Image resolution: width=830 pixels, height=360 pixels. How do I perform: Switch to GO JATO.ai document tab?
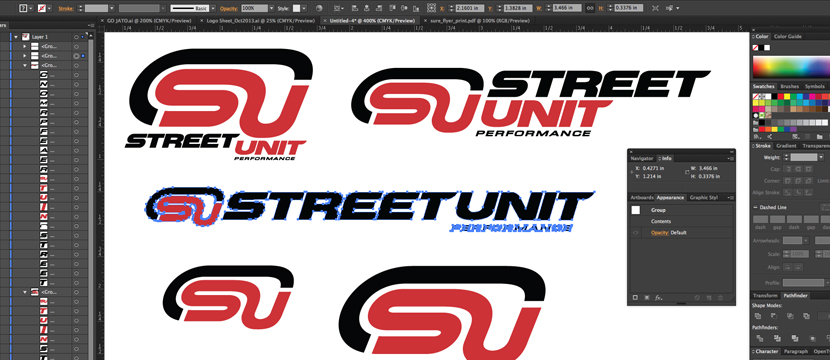(148, 20)
